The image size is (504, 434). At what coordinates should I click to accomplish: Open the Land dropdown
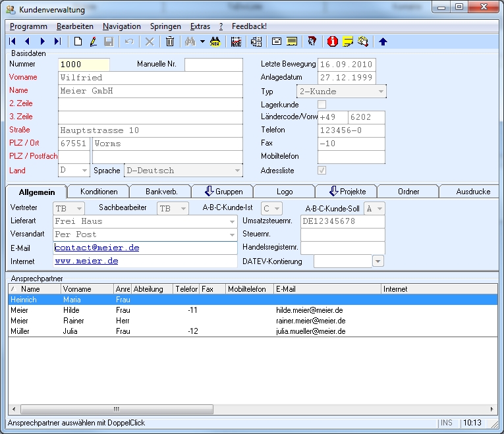click(x=84, y=171)
